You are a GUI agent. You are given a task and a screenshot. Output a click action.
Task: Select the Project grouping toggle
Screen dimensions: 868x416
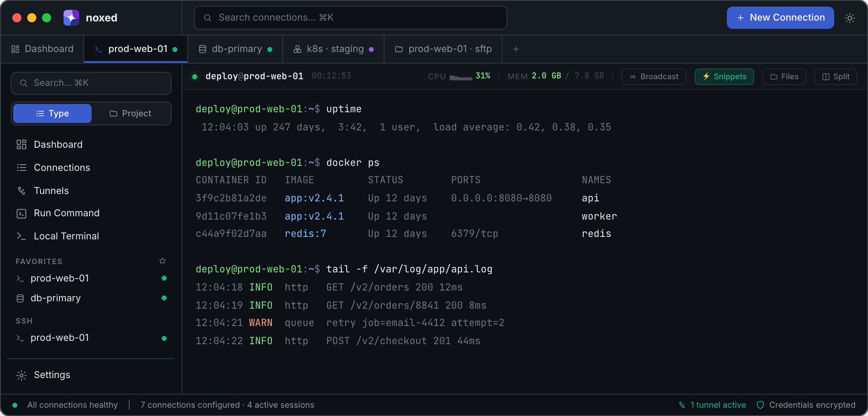pyautogui.click(x=130, y=113)
